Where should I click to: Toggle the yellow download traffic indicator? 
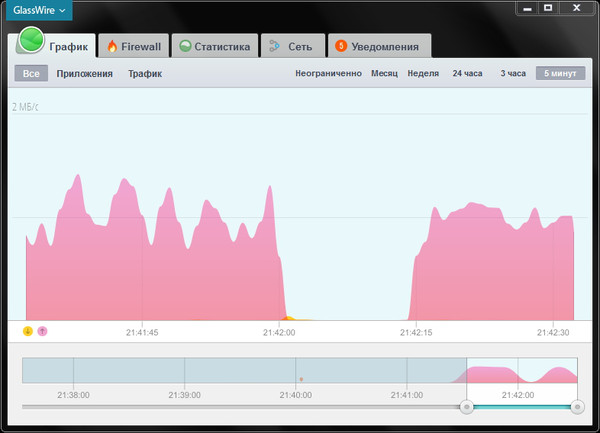(28, 331)
